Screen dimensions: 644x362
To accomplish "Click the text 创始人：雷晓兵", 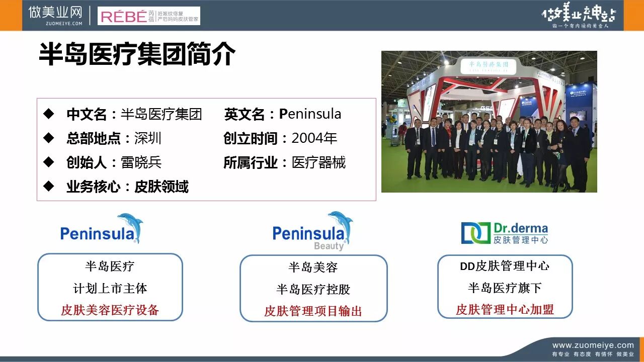I will coord(114,162).
